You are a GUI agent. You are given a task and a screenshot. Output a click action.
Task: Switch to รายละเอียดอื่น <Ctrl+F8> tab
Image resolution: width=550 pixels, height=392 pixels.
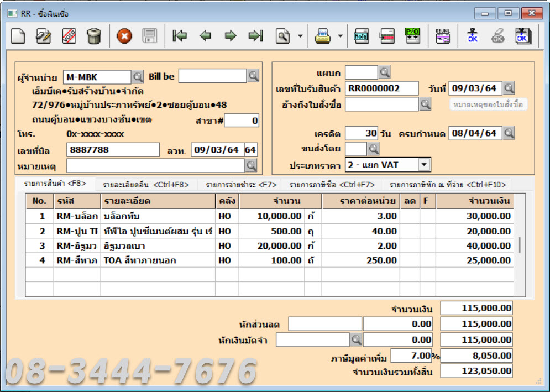[146, 185]
